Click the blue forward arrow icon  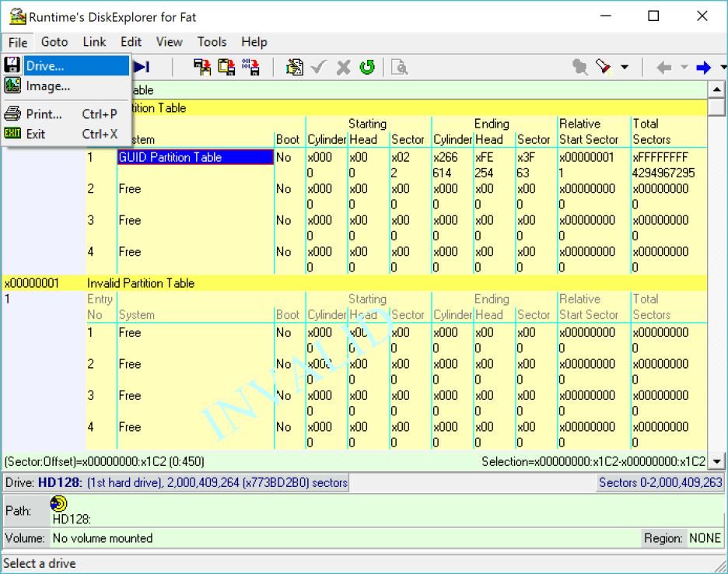[x=704, y=68]
